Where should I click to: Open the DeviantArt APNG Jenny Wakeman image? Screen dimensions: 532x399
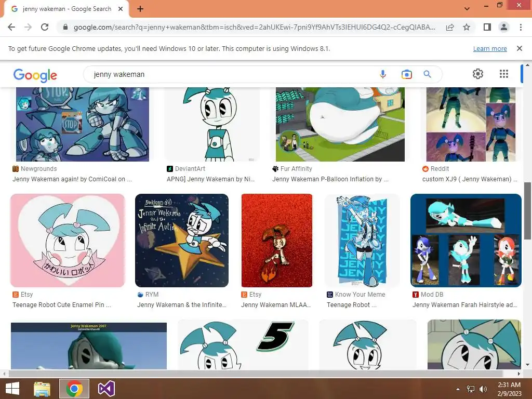(212, 124)
